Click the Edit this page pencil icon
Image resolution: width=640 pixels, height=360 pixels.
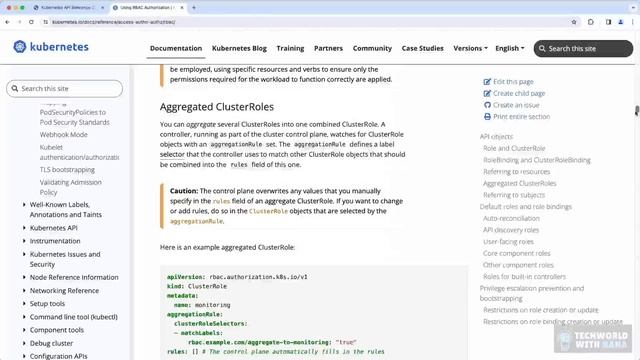click(x=487, y=82)
